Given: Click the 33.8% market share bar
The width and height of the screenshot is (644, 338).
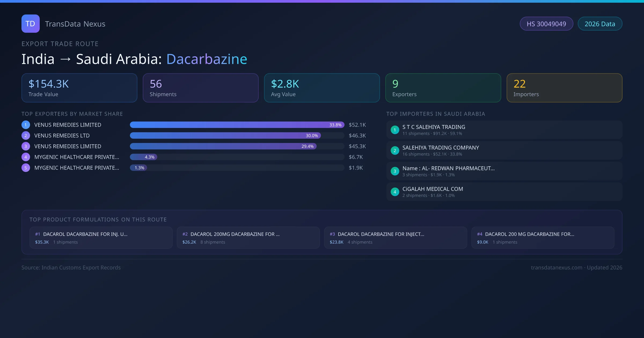Looking at the screenshot, I should [x=237, y=125].
